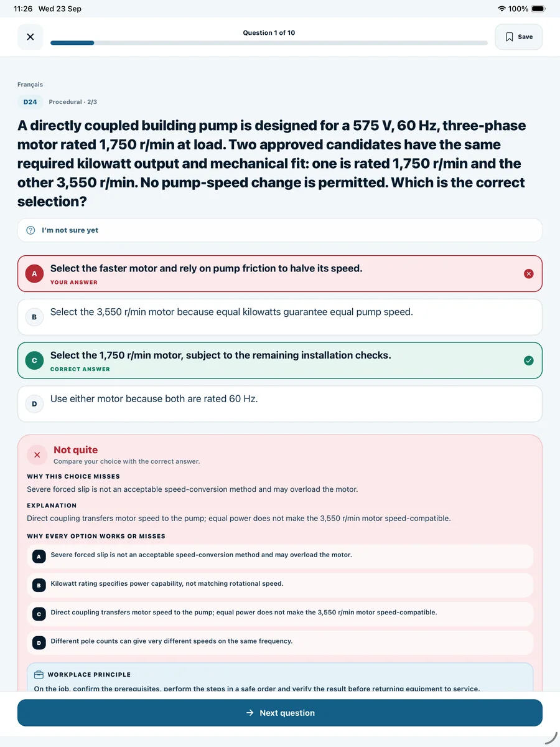Select answer option B about equal kilowatts

click(x=280, y=317)
